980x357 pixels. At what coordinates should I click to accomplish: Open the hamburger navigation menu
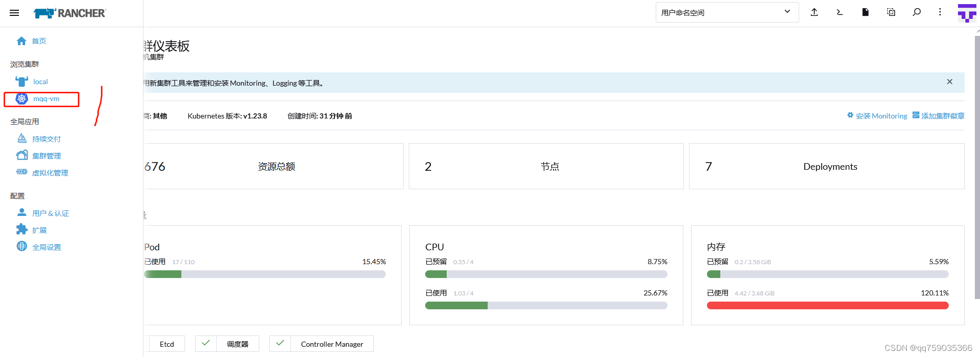pyautogui.click(x=14, y=13)
